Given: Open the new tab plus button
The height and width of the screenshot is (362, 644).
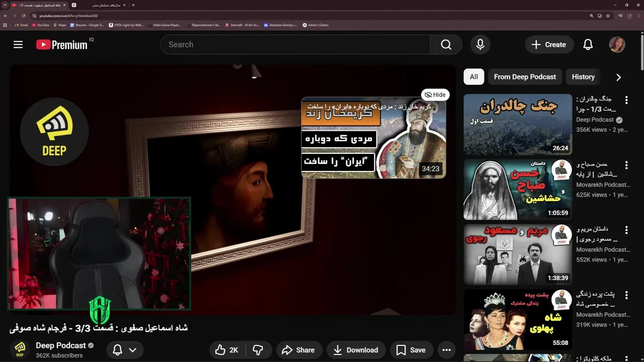Looking at the screenshot, I should 133,5.
